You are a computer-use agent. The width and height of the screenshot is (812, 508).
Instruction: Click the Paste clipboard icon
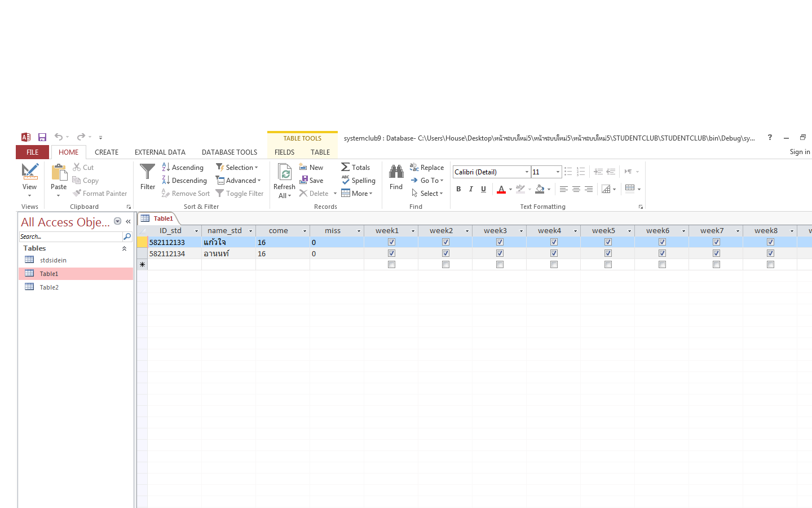pyautogui.click(x=59, y=172)
